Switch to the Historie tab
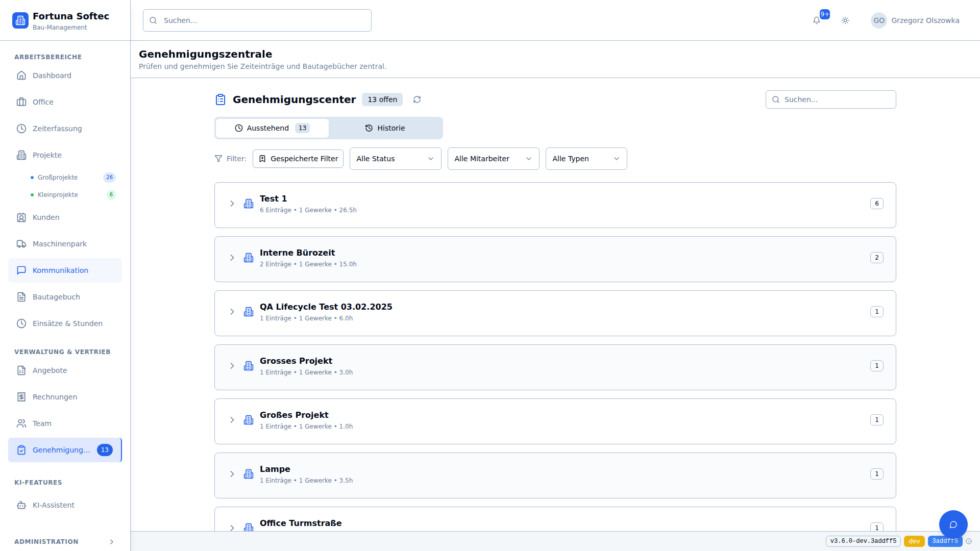The height and width of the screenshot is (551, 980). coord(385,128)
